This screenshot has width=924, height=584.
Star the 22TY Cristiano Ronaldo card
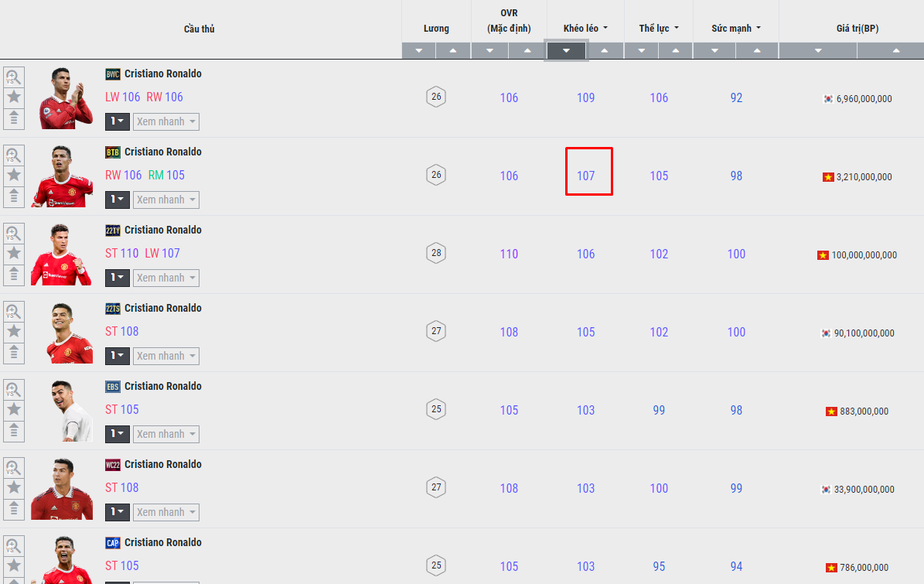click(14, 254)
